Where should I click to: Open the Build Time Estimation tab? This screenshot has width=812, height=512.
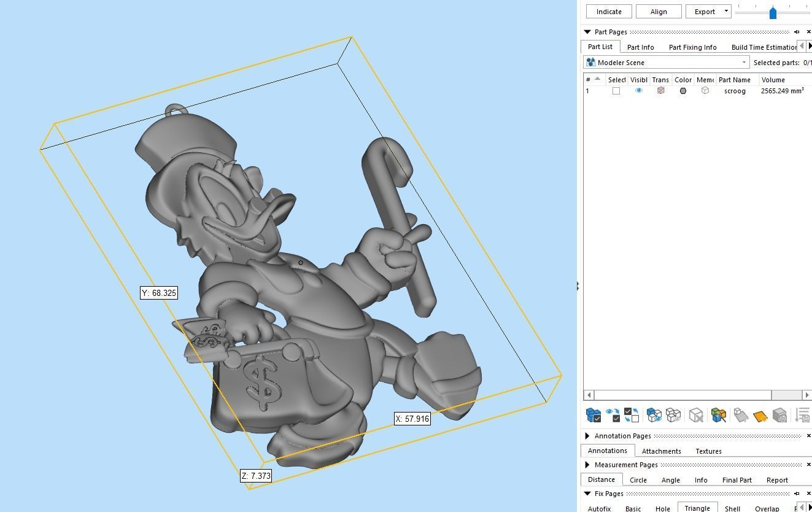click(763, 47)
